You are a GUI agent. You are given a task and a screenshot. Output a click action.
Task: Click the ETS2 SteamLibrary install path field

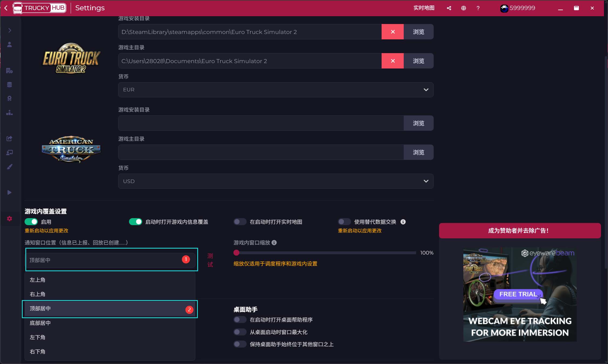pyautogui.click(x=250, y=32)
